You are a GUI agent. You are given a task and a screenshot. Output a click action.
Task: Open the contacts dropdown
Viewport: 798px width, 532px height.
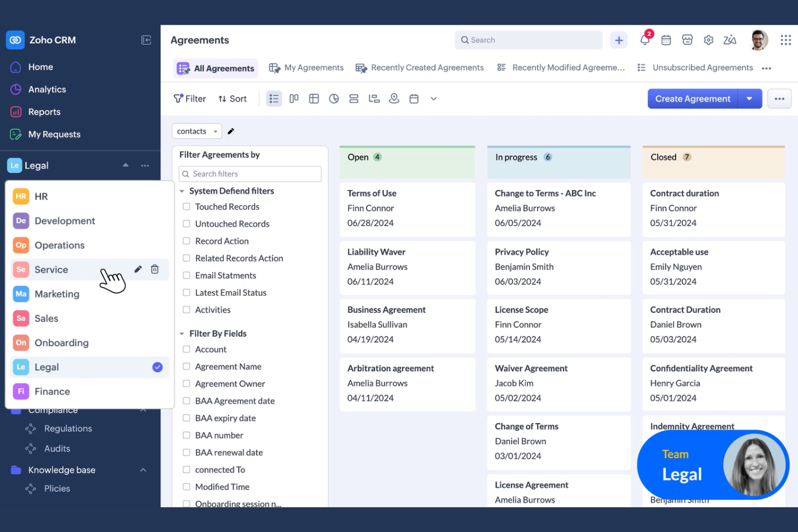[x=196, y=131]
